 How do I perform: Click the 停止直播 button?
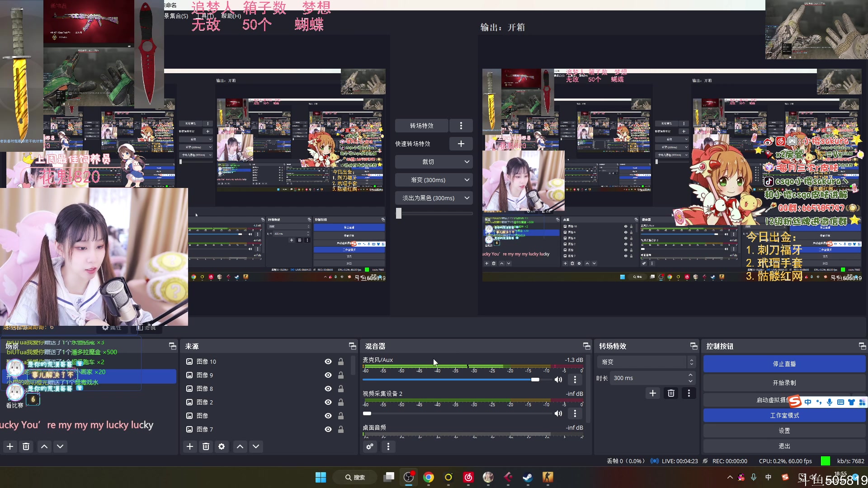click(x=784, y=364)
